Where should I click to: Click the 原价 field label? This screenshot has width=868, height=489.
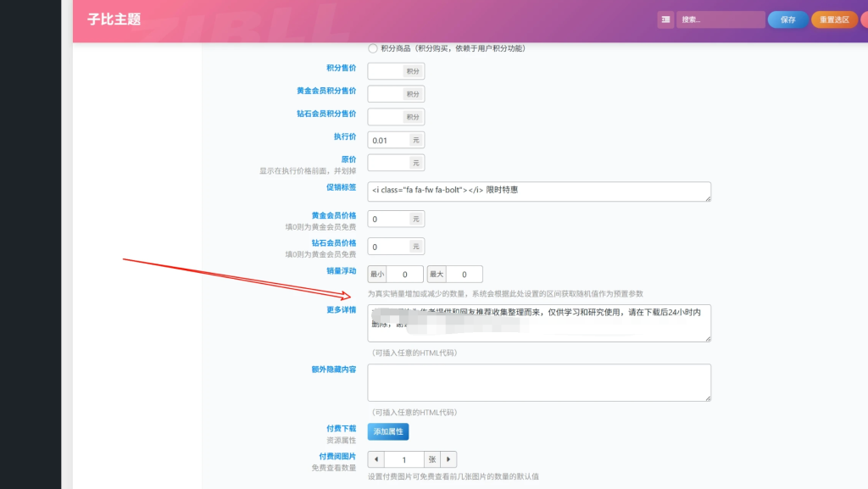[x=348, y=159]
